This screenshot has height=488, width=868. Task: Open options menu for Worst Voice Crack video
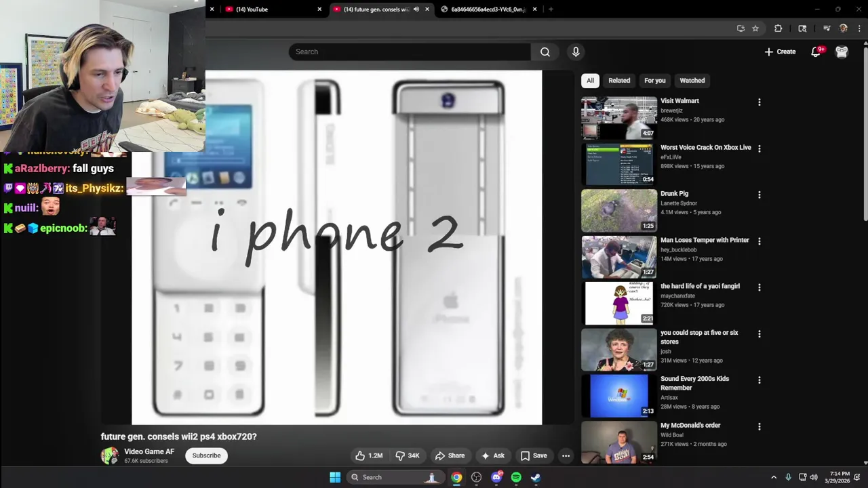tap(759, 148)
